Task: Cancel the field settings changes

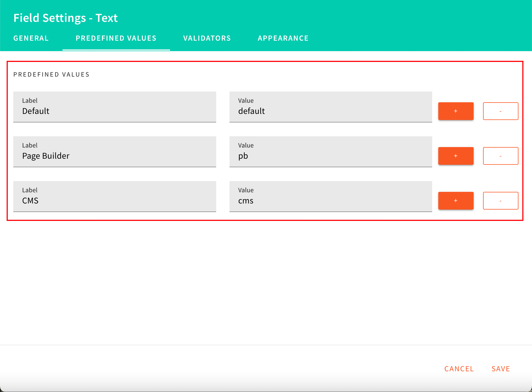Action: (x=459, y=369)
